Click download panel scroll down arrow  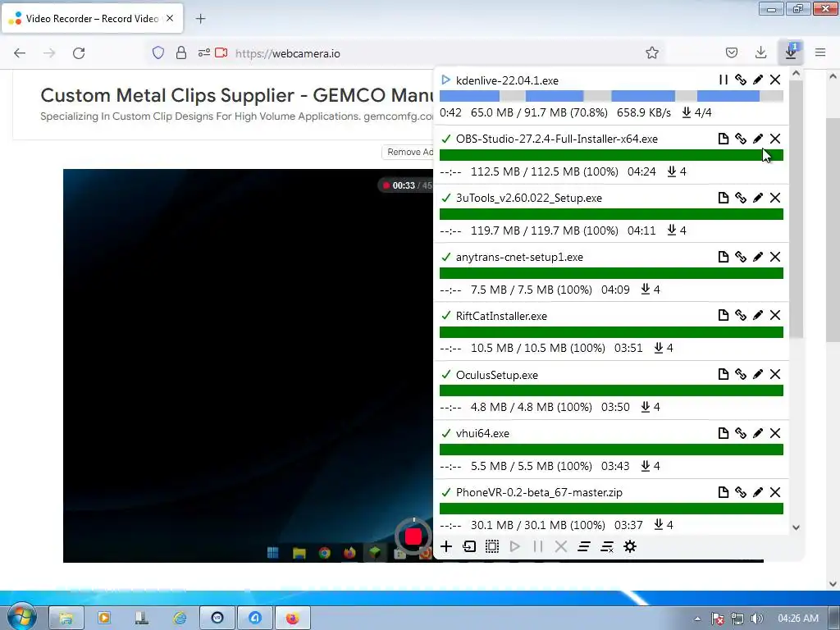click(x=796, y=527)
